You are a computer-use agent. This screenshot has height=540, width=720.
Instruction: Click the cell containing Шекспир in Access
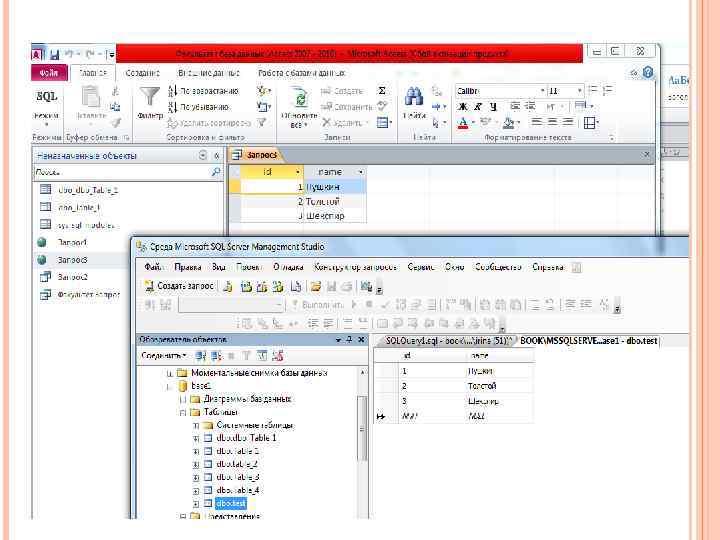point(334,216)
